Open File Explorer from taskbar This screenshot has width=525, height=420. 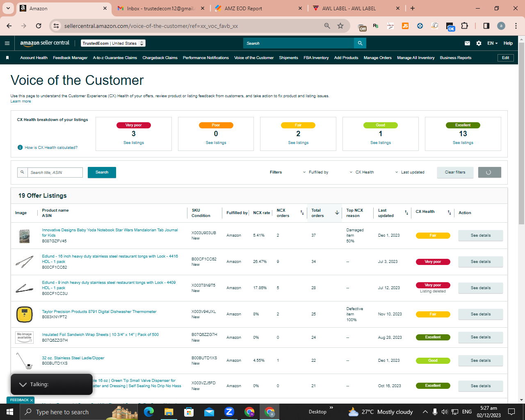169,412
